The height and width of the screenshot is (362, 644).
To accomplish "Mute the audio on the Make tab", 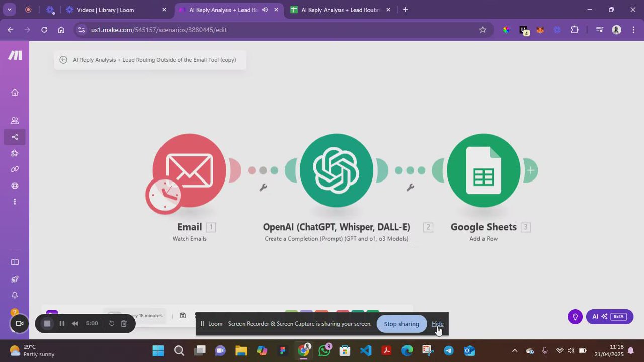I will (x=265, y=10).
